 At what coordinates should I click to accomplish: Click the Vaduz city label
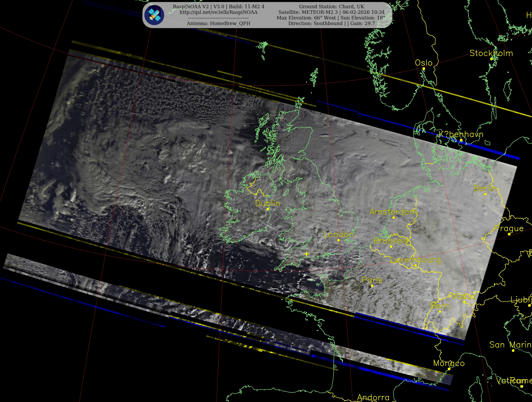(464, 297)
